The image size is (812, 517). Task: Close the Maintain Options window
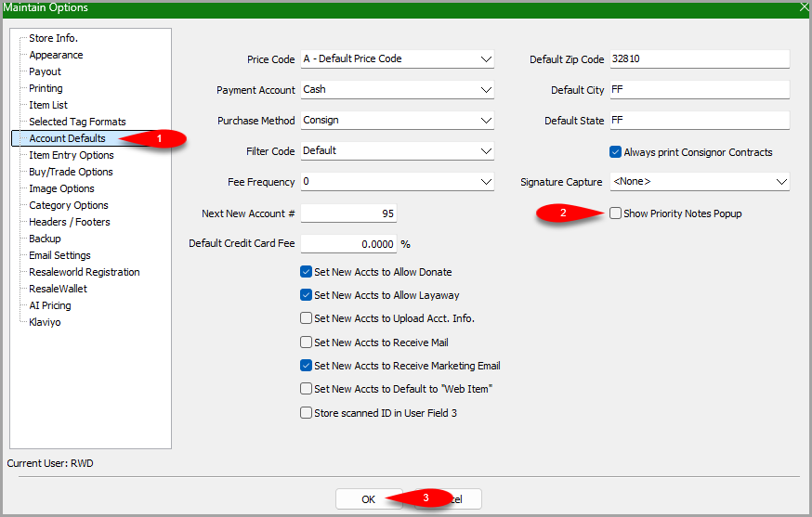pyautogui.click(x=805, y=7)
